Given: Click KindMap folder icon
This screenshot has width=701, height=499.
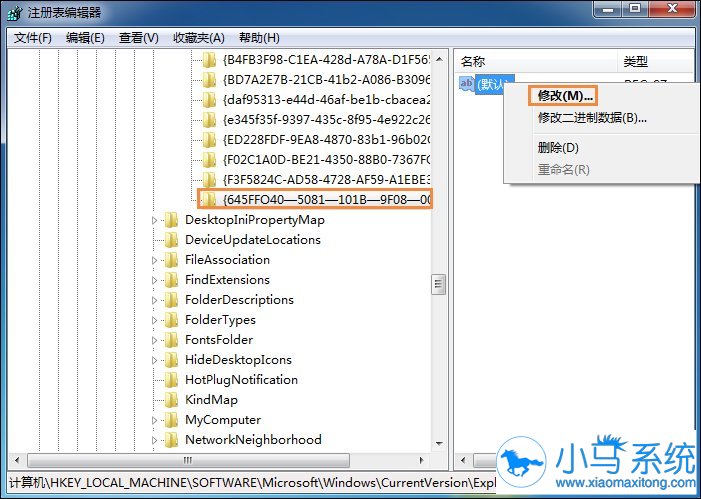Looking at the screenshot, I should click(171, 400).
